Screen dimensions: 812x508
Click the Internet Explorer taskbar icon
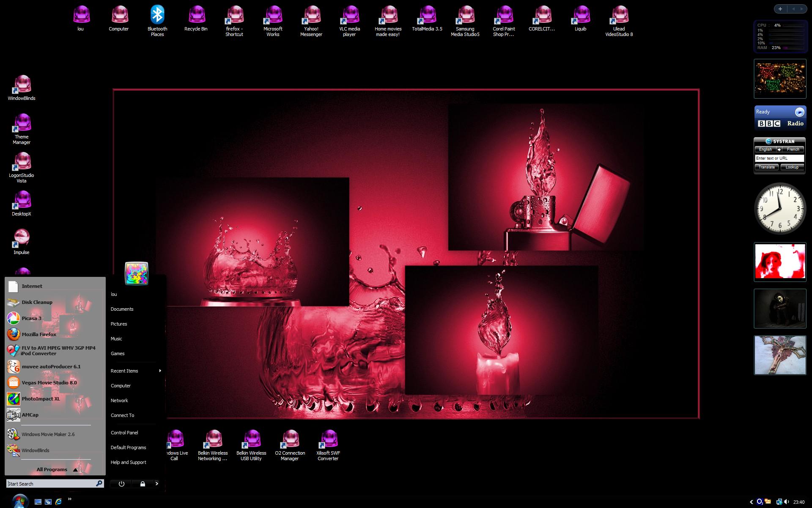(x=58, y=502)
